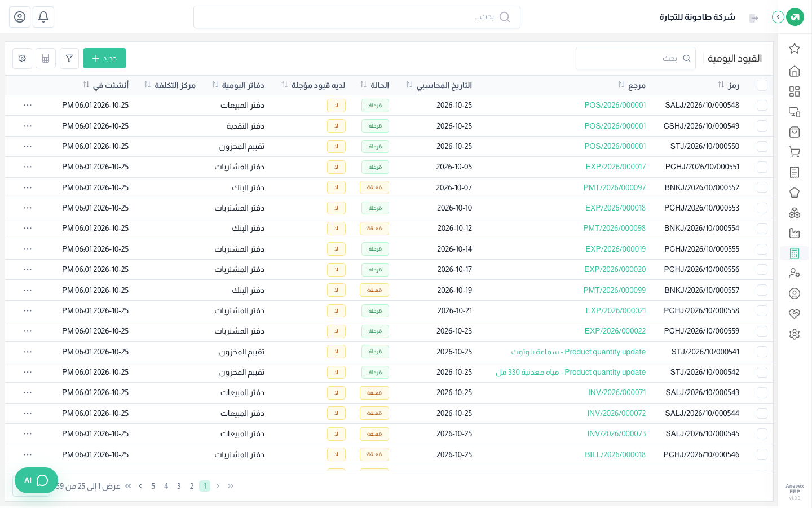Open the AI chat assistant button
This screenshot has width=812, height=508.
[x=36, y=480]
